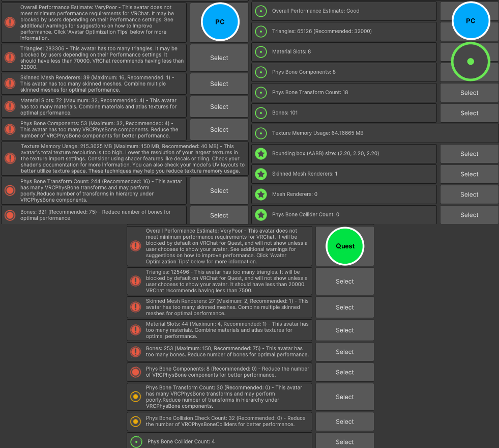499x448 pixels.
Task: Click Select for Phys Bone Collider Count: 0
Action: (x=469, y=215)
